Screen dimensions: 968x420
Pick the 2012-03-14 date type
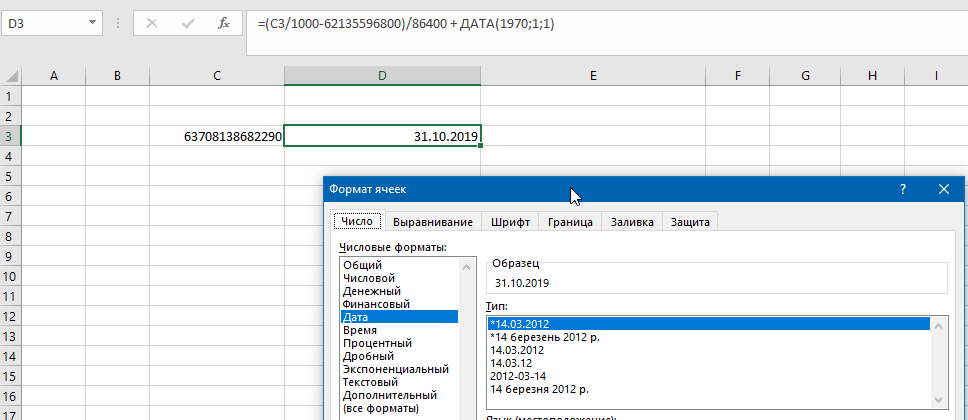(x=518, y=376)
